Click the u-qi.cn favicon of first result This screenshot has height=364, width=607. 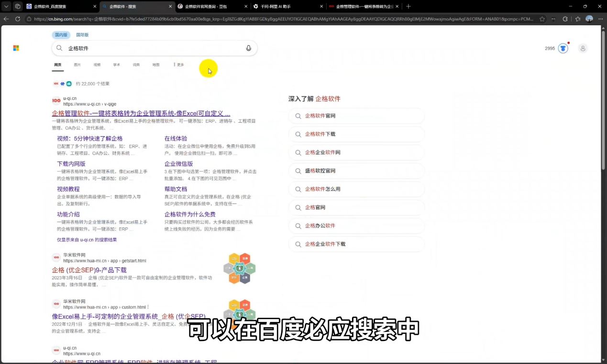pos(56,100)
